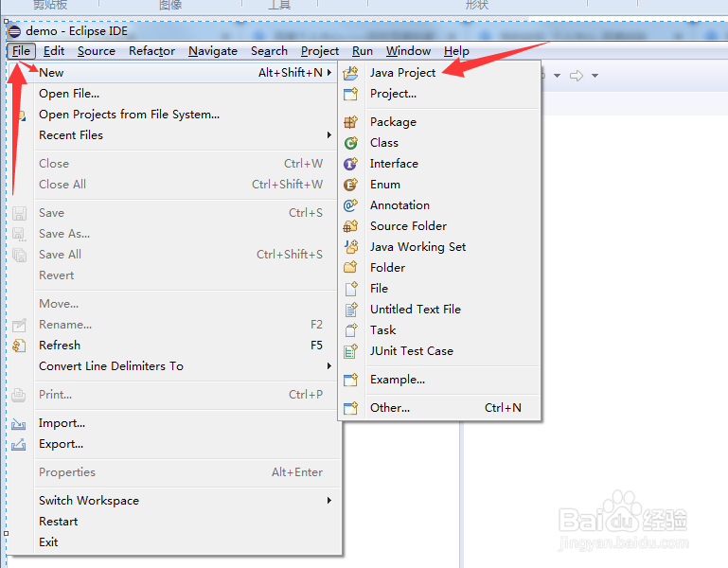Open the Refactor menu
This screenshot has width=728, height=568.
coord(151,51)
